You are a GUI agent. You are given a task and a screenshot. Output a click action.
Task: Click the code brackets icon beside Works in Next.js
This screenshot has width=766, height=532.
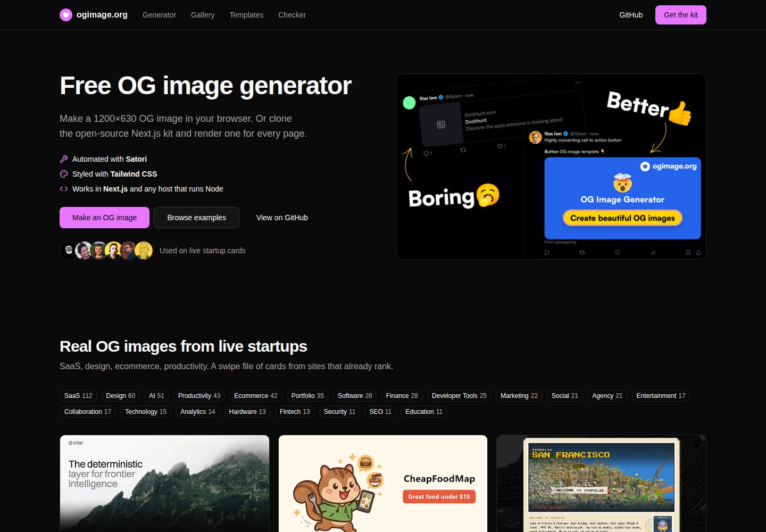coord(64,189)
